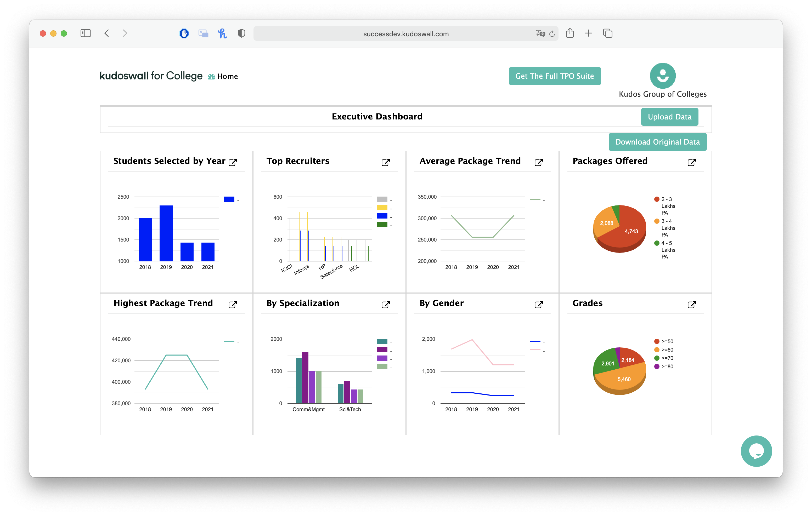
Task: Open the screen sharing extension icon
Action: click(203, 33)
